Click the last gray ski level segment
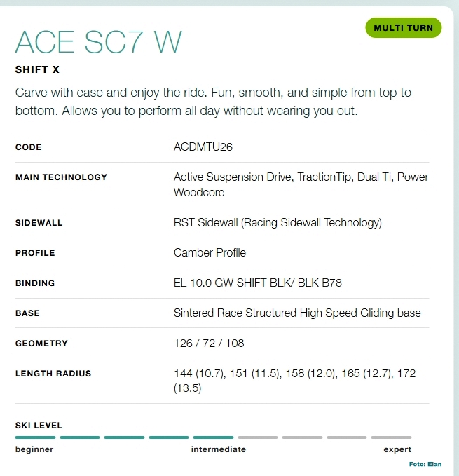This screenshot has height=476, width=459. pos(391,437)
